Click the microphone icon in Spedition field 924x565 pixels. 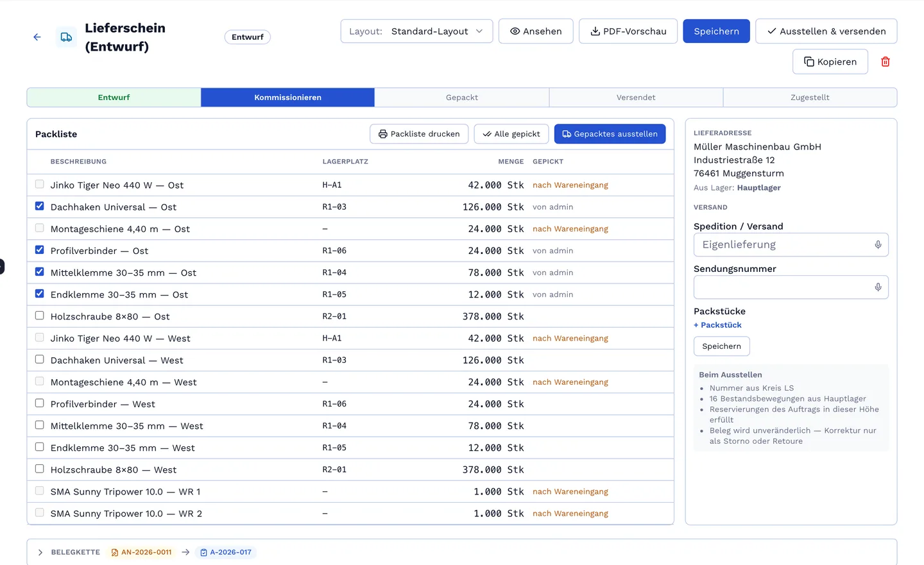(878, 245)
